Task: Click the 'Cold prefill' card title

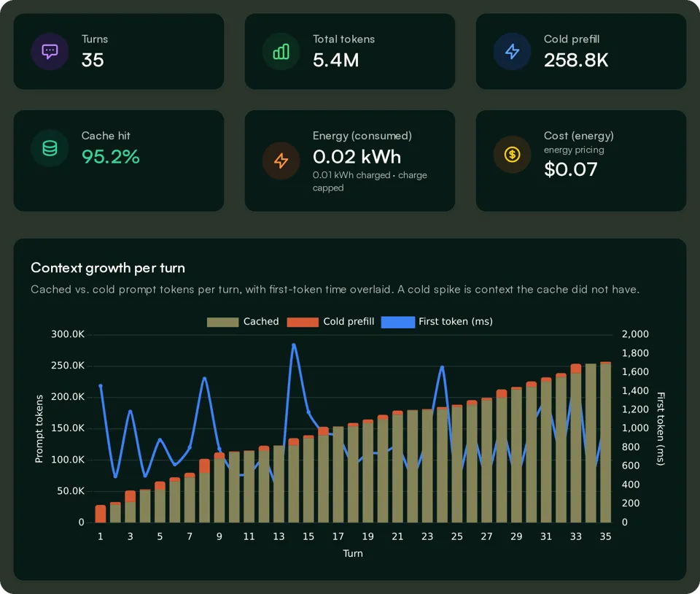Action: coord(572,39)
